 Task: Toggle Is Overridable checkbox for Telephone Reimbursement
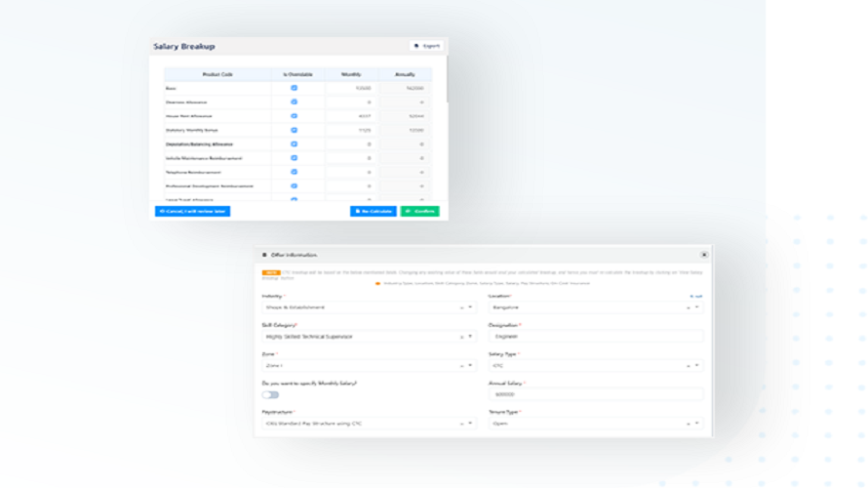click(294, 173)
